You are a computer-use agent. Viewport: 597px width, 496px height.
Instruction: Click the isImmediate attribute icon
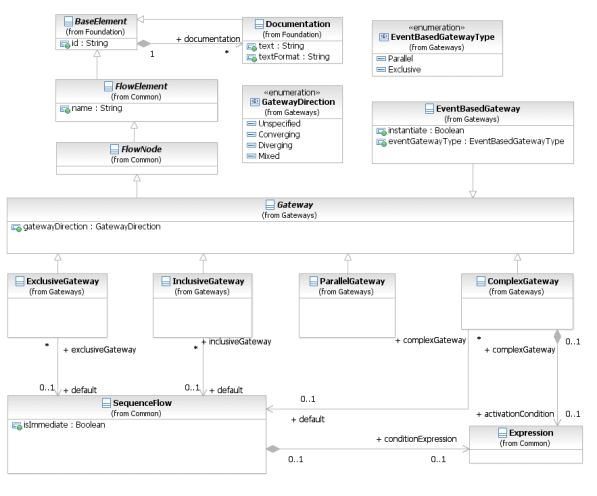(17, 426)
